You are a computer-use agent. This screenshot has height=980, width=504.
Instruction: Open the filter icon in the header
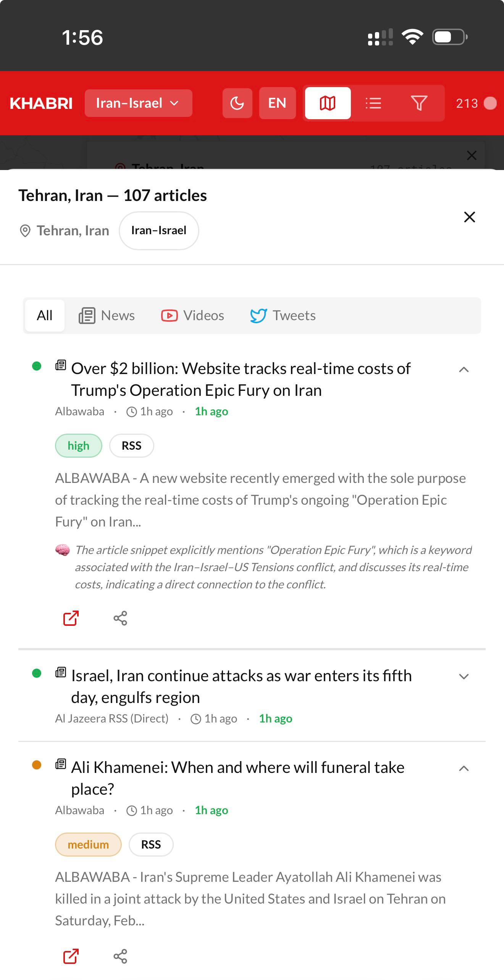point(419,103)
